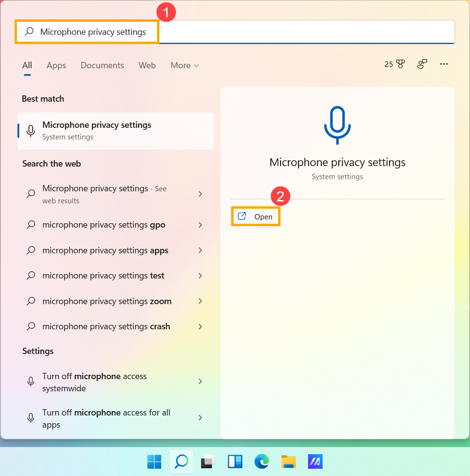Select 'microphone privacy settings crash' suggestion
Image resolution: width=470 pixels, height=476 pixels.
(116, 326)
